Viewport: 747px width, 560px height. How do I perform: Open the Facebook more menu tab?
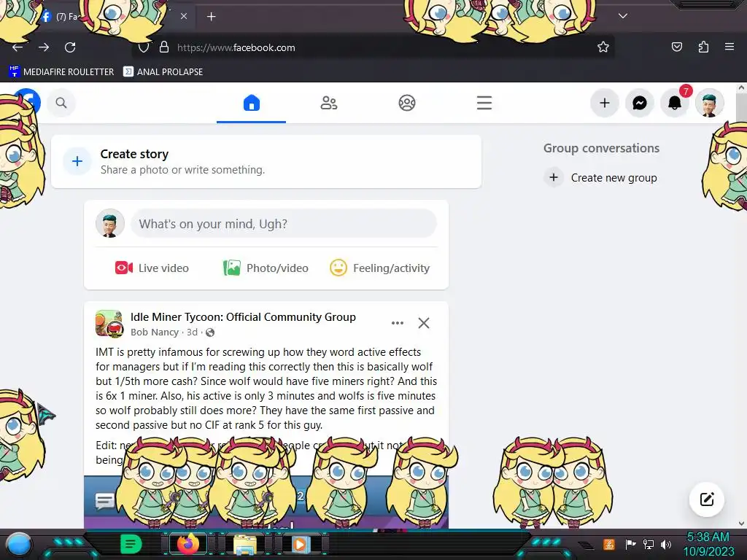484,103
